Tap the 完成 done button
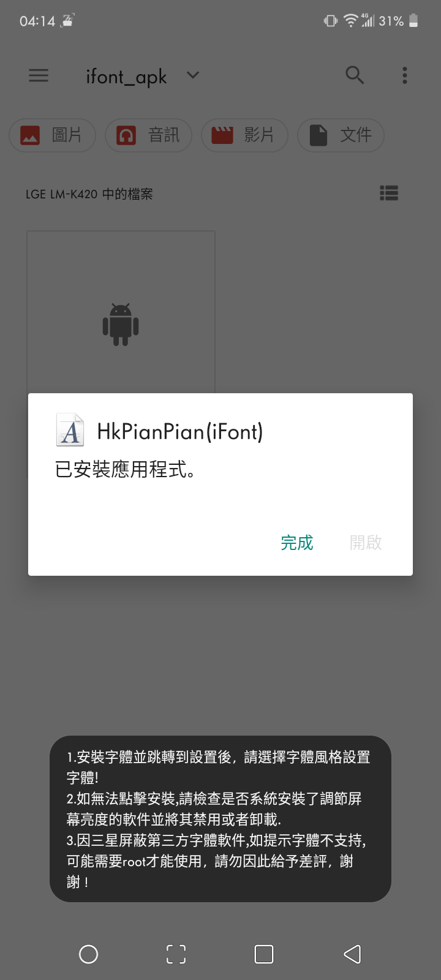Viewport: 441px width, 980px height. (x=297, y=543)
